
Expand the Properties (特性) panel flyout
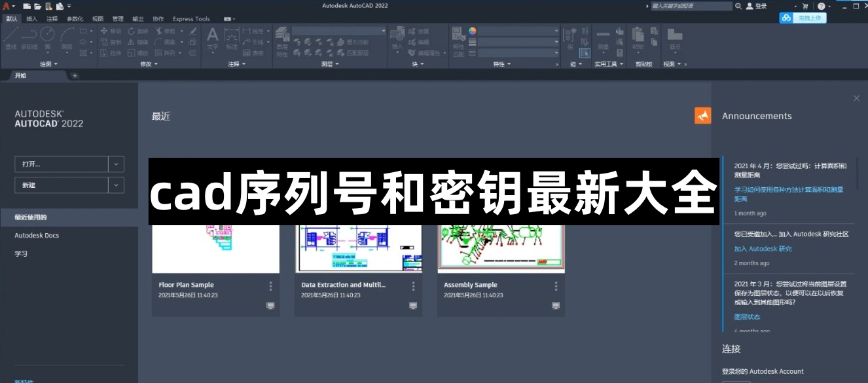(502, 64)
